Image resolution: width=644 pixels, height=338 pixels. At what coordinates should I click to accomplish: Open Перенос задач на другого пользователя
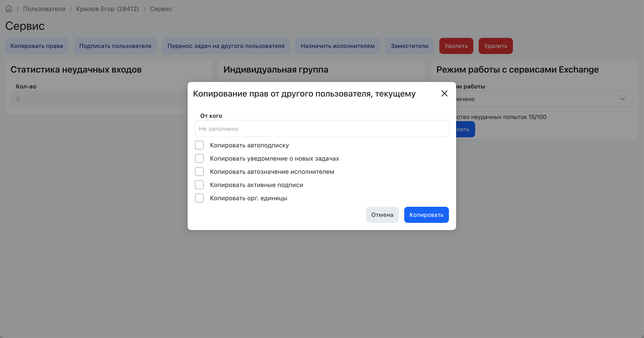226,46
